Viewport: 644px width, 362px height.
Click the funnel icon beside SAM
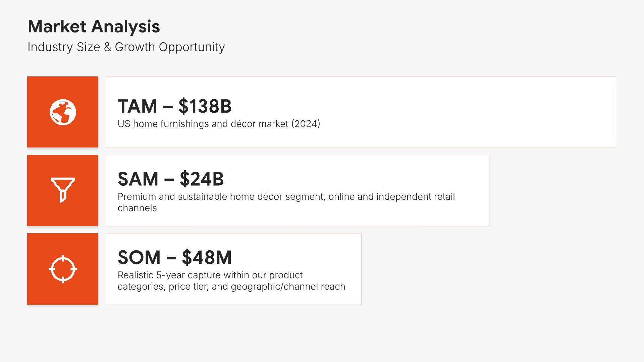click(63, 190)
